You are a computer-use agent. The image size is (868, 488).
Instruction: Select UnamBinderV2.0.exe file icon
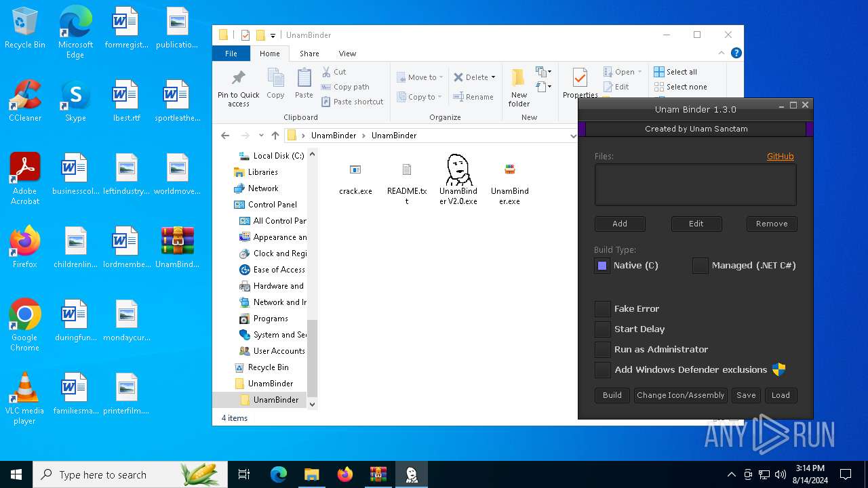coord(458,169)
